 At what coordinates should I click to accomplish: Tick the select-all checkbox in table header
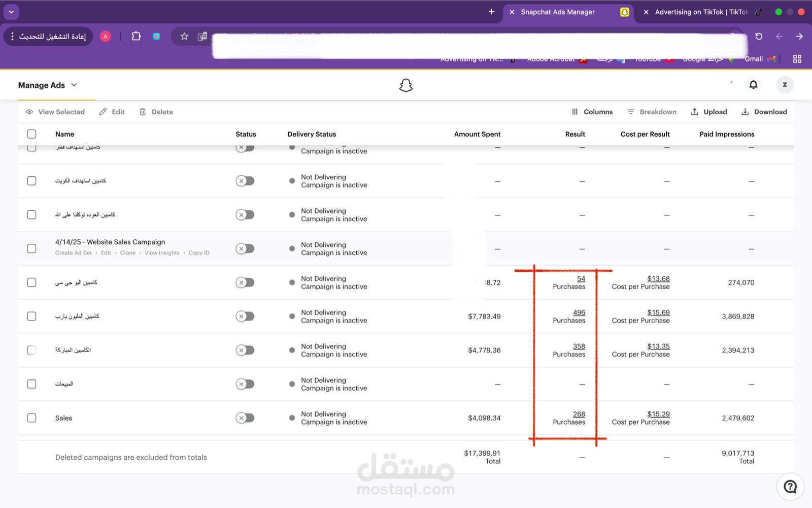pyautogui.click(x=31, y=134)
